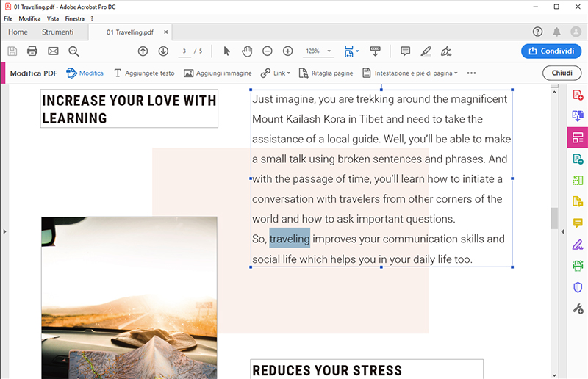Open More Tools wrench in sidebar
This screenshot has height=379, width=588.
[x=578, y=309]
